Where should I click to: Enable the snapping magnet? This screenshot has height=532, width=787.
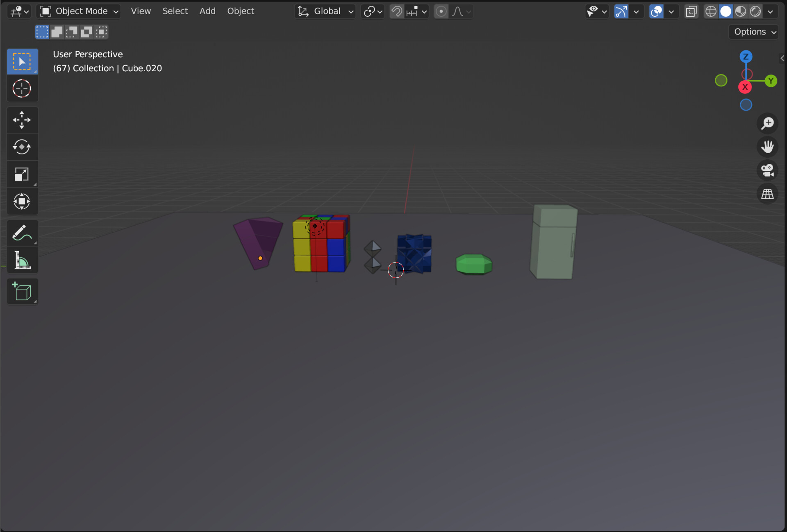tap(396, 11)
